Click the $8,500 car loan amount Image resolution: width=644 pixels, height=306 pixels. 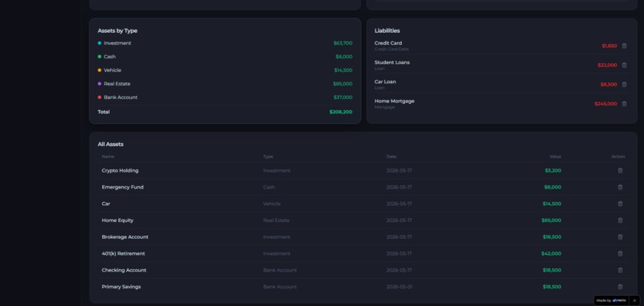[609, 85]
